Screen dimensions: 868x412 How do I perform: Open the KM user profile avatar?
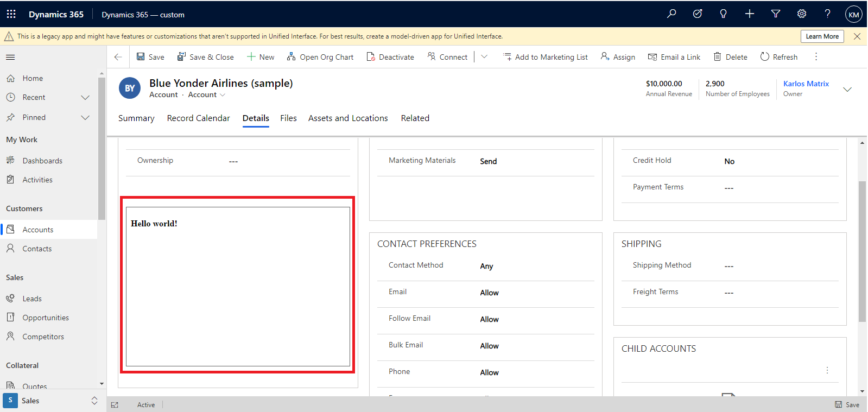pos(854,15)
